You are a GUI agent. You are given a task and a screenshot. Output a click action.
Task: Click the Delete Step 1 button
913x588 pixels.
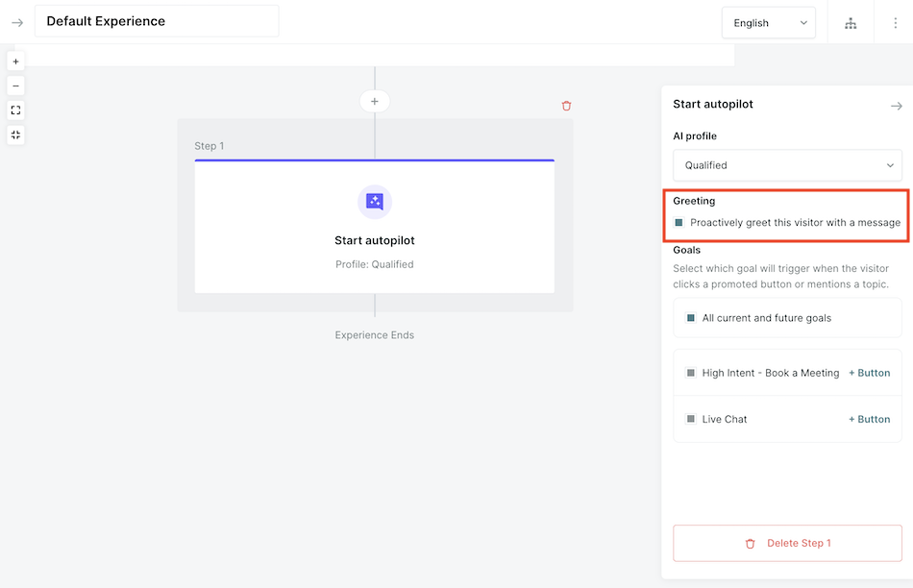click(787, 543)
